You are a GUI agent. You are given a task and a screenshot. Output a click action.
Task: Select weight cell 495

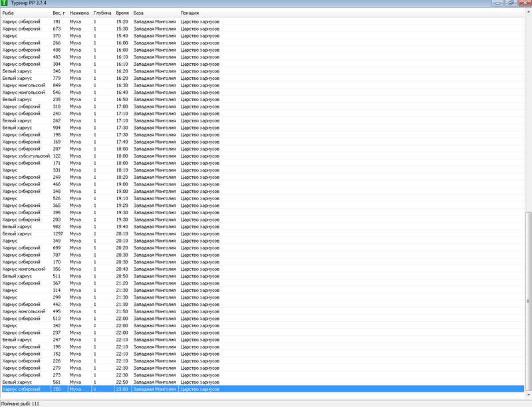57,311
